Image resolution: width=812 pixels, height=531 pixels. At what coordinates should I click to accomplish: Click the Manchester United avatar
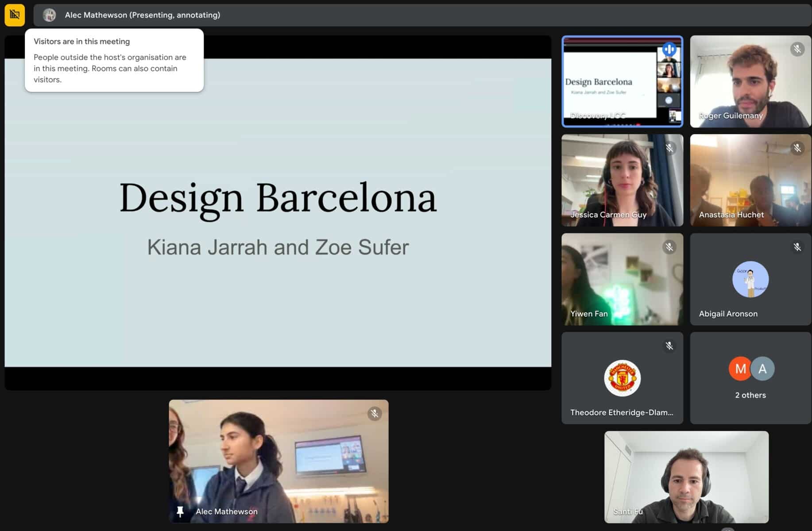[x=622, y=378]
